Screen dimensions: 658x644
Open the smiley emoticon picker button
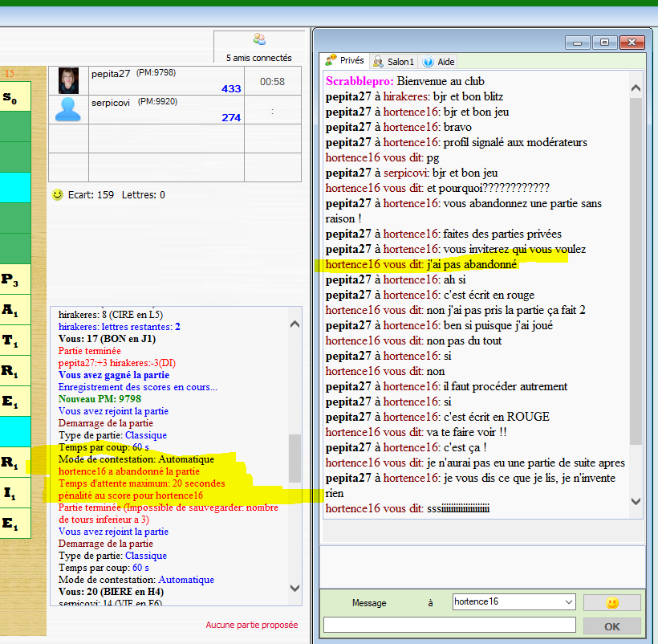tap(611, 602)
